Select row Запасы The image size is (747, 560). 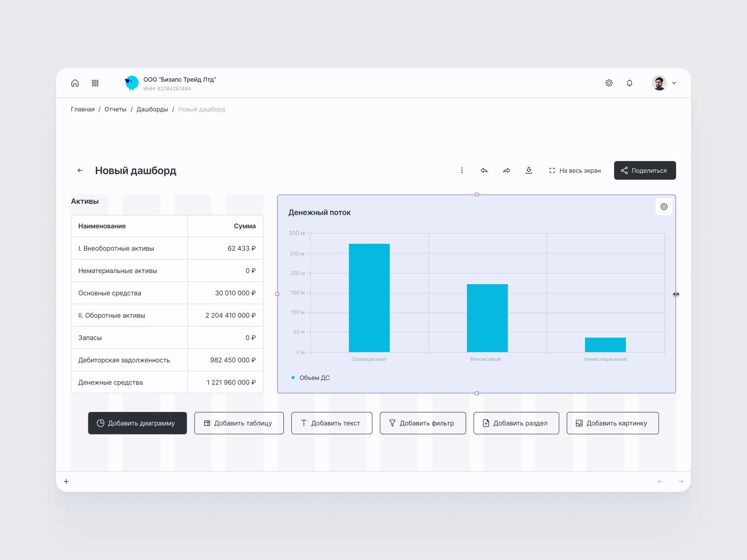click(x=167, y=338)
